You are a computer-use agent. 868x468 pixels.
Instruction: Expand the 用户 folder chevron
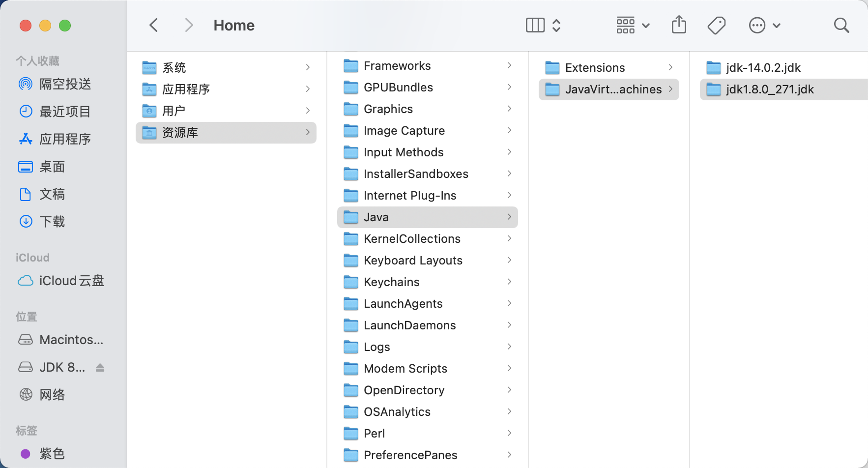[308, 111]
